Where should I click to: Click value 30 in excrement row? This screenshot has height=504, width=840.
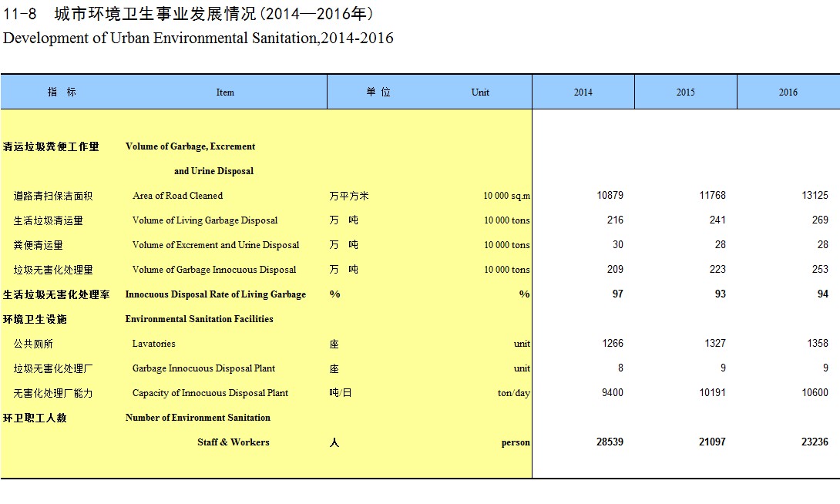[618, 245]
